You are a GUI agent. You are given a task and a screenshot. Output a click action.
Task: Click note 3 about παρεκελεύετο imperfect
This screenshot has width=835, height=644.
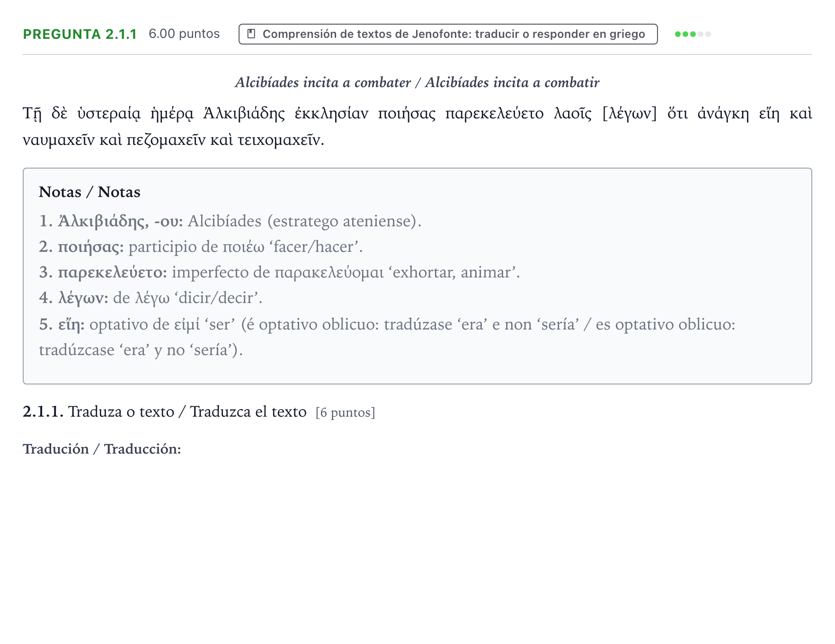279,272
